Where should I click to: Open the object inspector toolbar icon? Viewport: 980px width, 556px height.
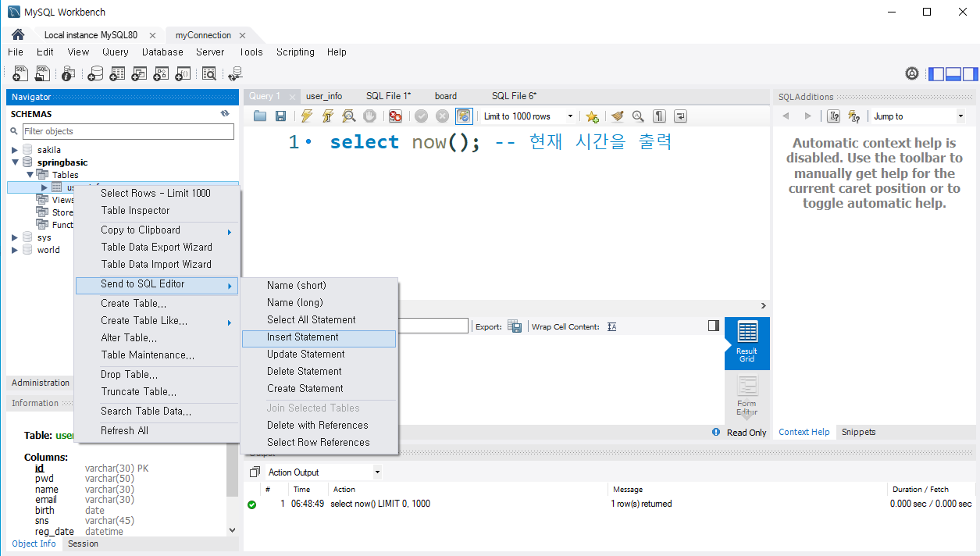[69, 73]
